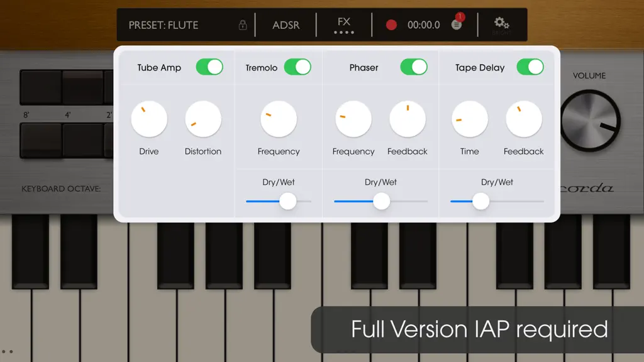Click the Tremolo Frequency knob

(x=279, y=119)
